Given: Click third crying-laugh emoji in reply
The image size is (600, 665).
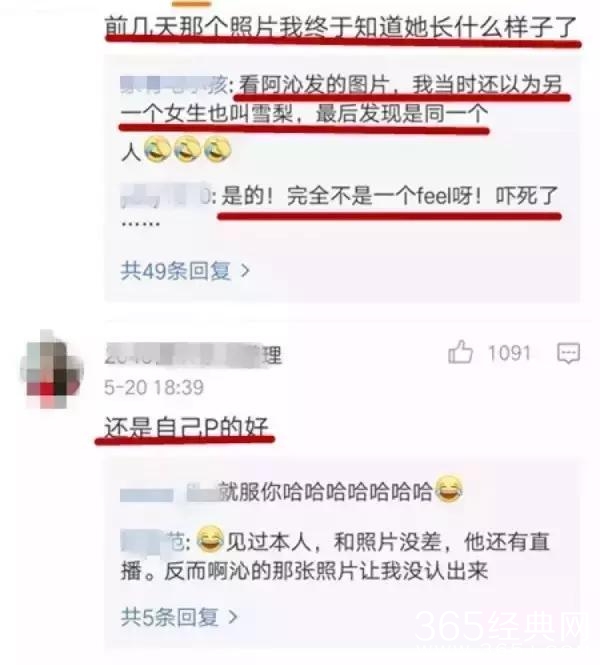Looking at the screenshot, I should pyautogui.click(x=218, y=150).
